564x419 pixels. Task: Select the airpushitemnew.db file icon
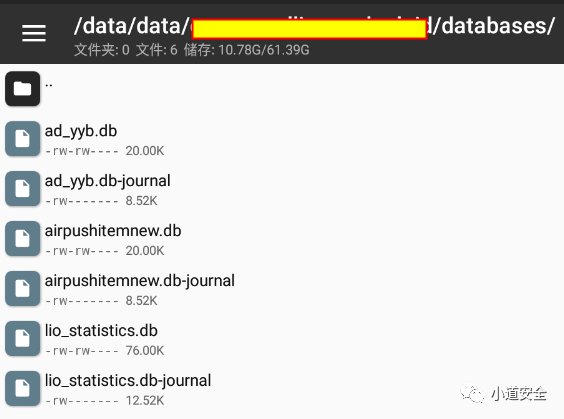pos(23,238)
